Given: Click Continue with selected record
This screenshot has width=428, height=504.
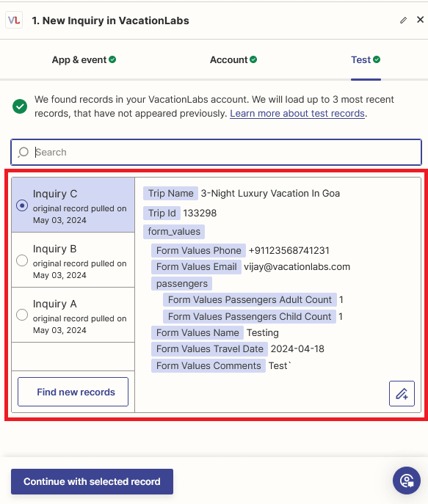Looking at the screenshot, I should click(x=92, y=481).
